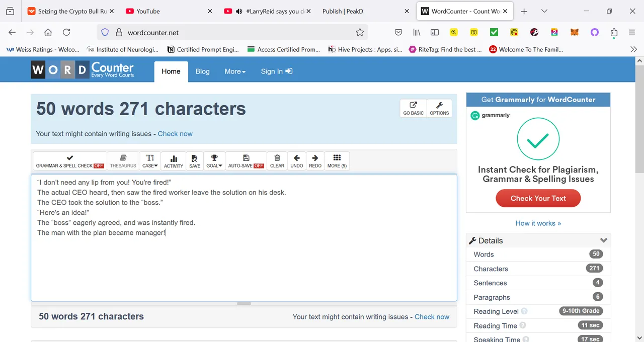
Task: Show more bookmarks chevron
Action: [633, 49]
